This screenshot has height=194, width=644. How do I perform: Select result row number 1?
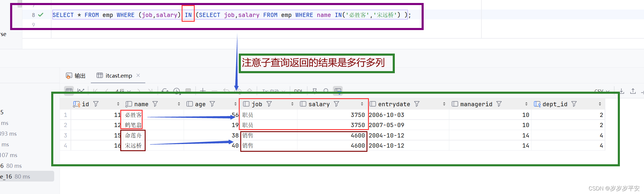point(66,115)
